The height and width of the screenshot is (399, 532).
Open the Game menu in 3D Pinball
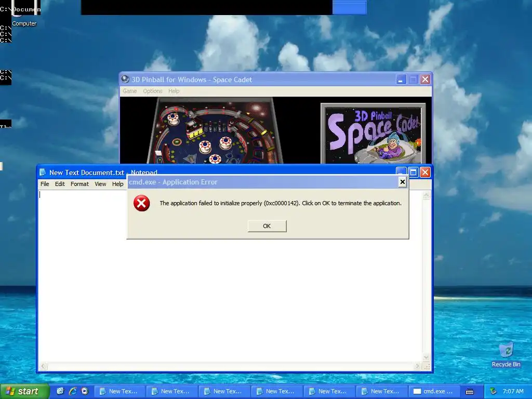coord(129,91)
